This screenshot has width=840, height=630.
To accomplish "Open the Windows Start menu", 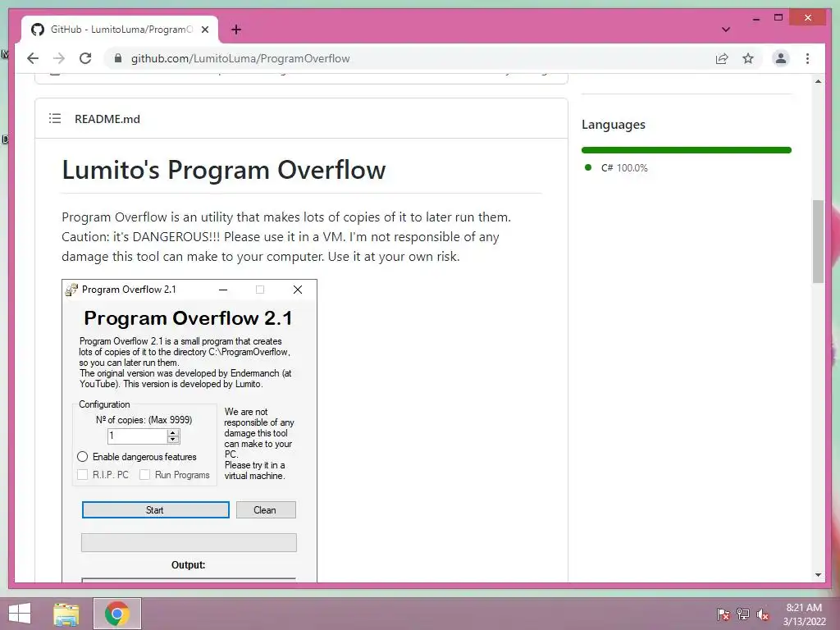I will 20,614.
